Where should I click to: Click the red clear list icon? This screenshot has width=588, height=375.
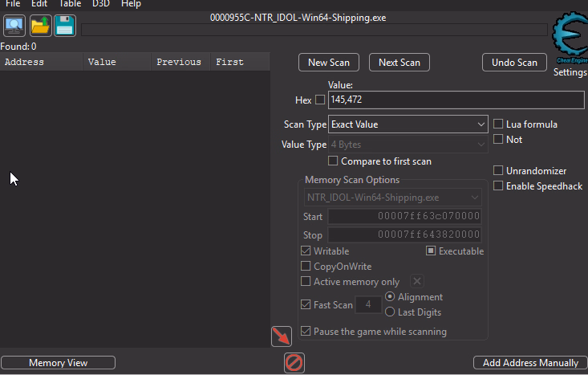[x=294, y=363]
